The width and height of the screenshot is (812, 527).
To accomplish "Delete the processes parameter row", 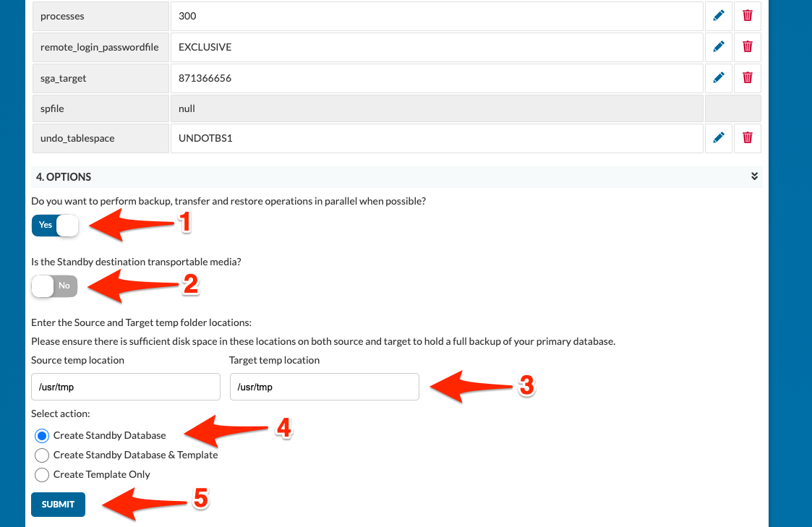I will click(747, 16).
